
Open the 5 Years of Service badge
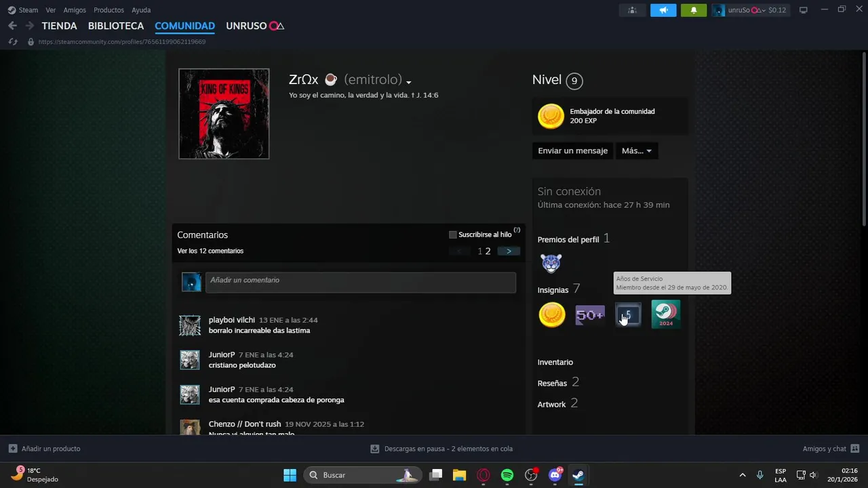click(628, 314)
